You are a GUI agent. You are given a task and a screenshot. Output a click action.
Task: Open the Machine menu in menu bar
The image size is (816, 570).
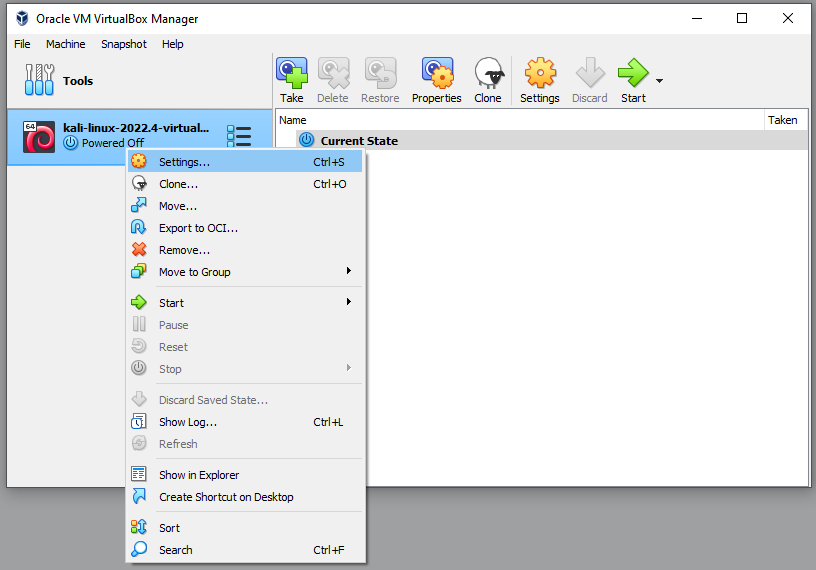pos(66,44)
